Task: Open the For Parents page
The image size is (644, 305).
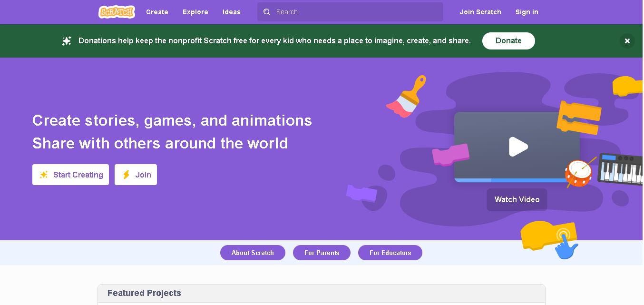Action: point(322,253)
